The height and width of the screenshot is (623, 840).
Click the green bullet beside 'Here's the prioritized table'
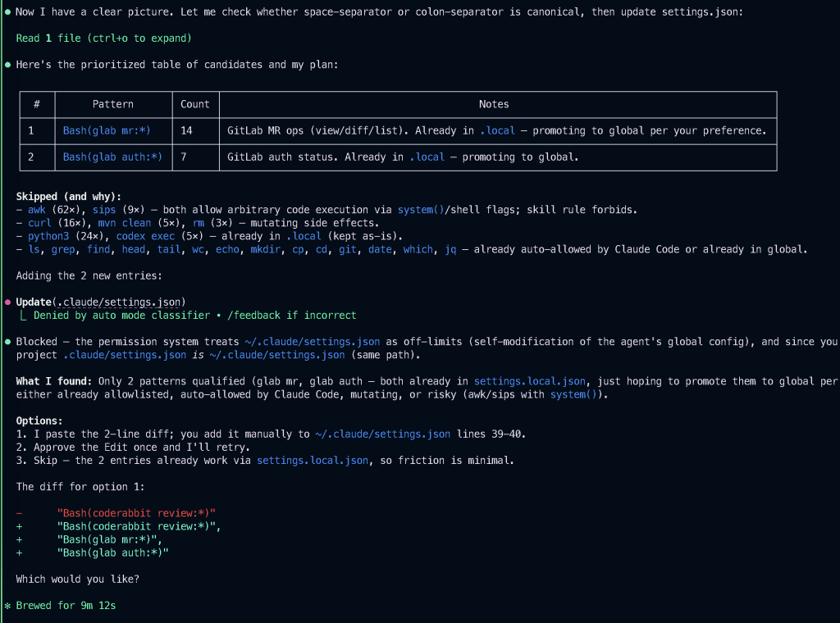click(7, 65)
